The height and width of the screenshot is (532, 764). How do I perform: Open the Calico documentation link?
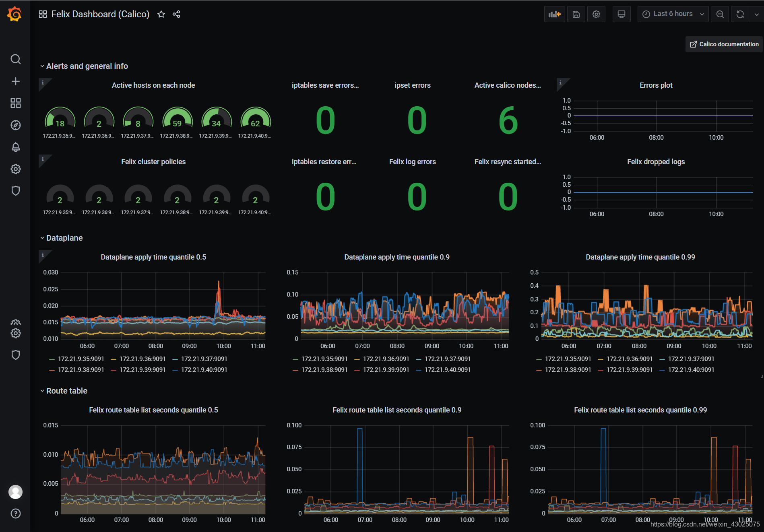(724, 44)
